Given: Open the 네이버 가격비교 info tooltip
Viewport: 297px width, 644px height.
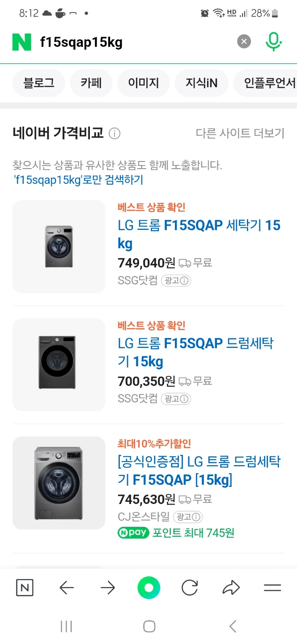Looking at the screenshot, I should click(x=115, y=132).
